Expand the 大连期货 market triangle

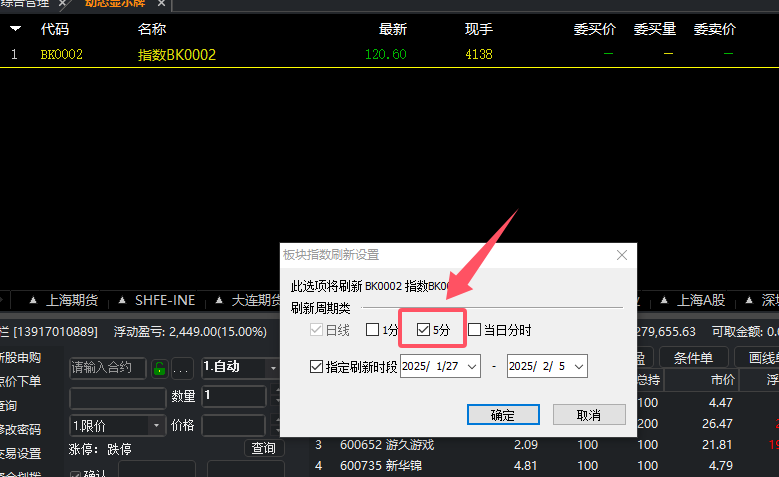(x=219, y=300)
